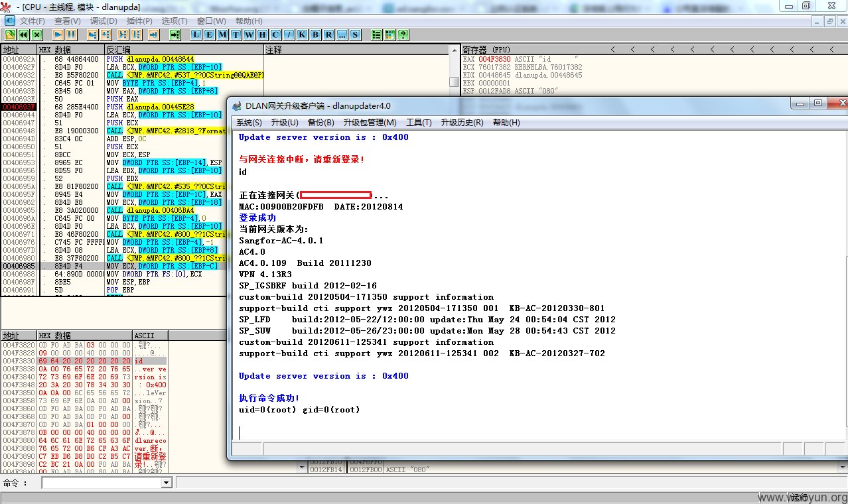Open the 文件(F) menu in OllyDbg
The height and width of the screenshot is (504, 848).
32,21
